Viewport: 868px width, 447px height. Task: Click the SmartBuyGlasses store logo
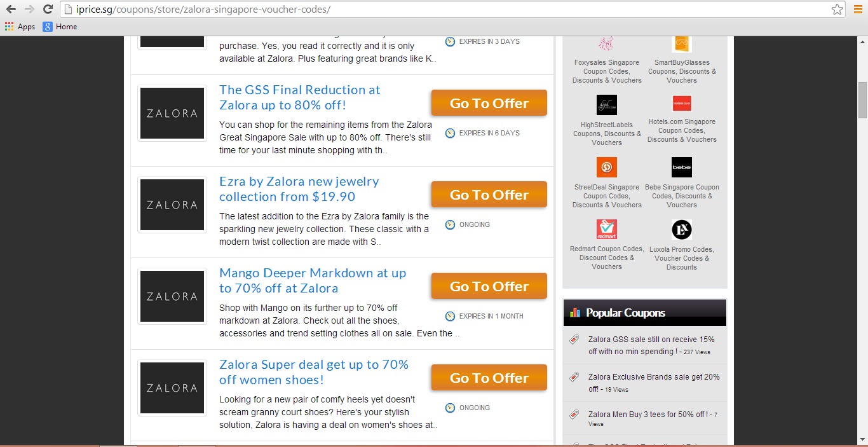coord(682,44)
